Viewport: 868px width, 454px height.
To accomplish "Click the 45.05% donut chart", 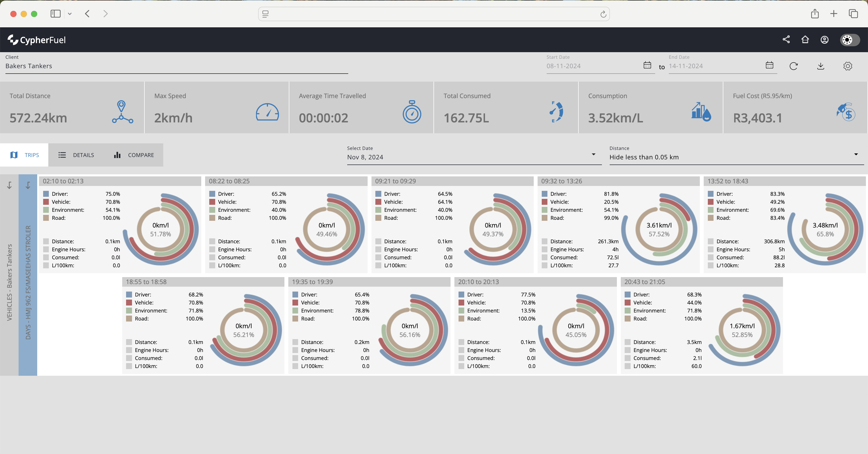I will [x=576, y=330].
